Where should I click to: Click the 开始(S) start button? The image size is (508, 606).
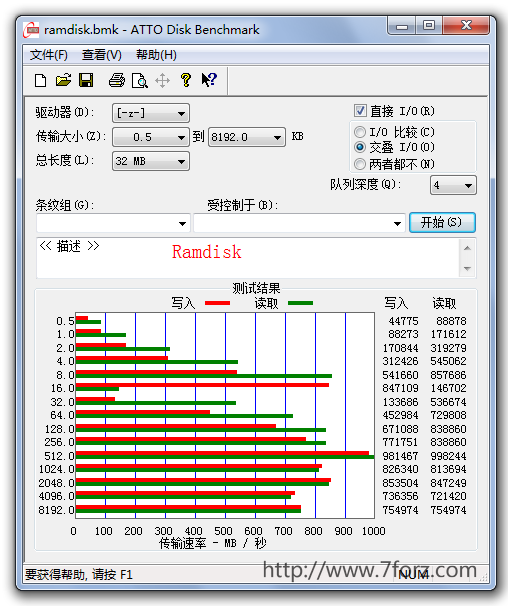click(442, 222)
